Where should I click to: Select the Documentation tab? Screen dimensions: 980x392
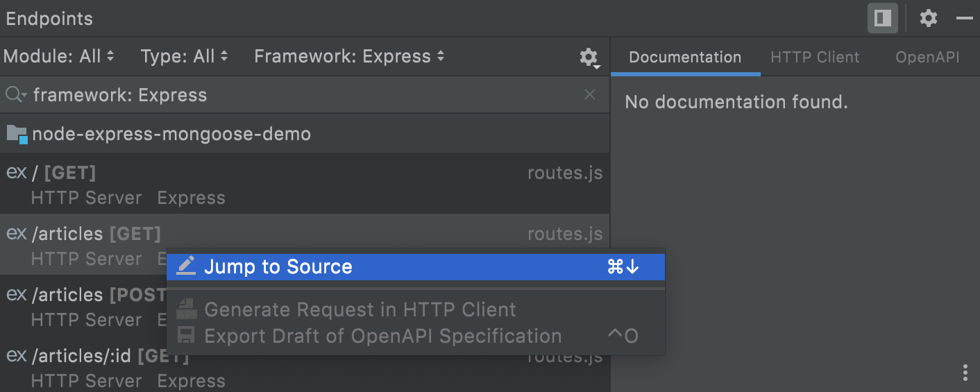[x=685, y=58]
